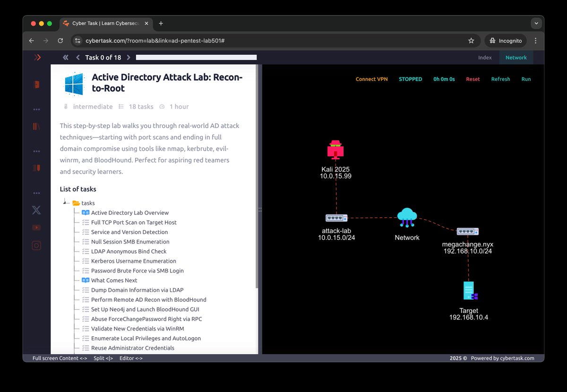This screenshot has height=392, width=567.
Task: Click the task progress bar
Action: 196,58
